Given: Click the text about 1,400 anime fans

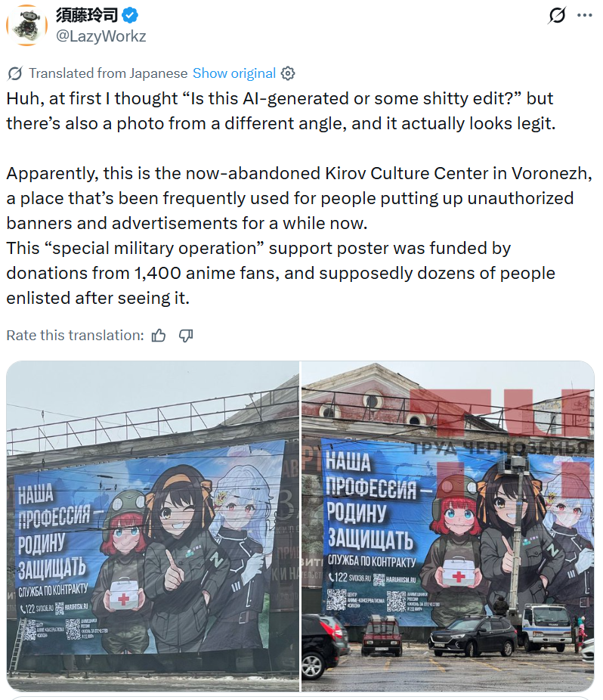Looking at the screenshot, I should pos(281,273).
